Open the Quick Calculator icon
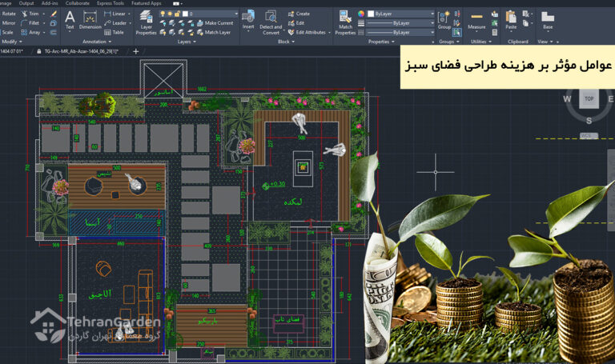The width and height of the screenshot is (615, 364). pos(495,33)
